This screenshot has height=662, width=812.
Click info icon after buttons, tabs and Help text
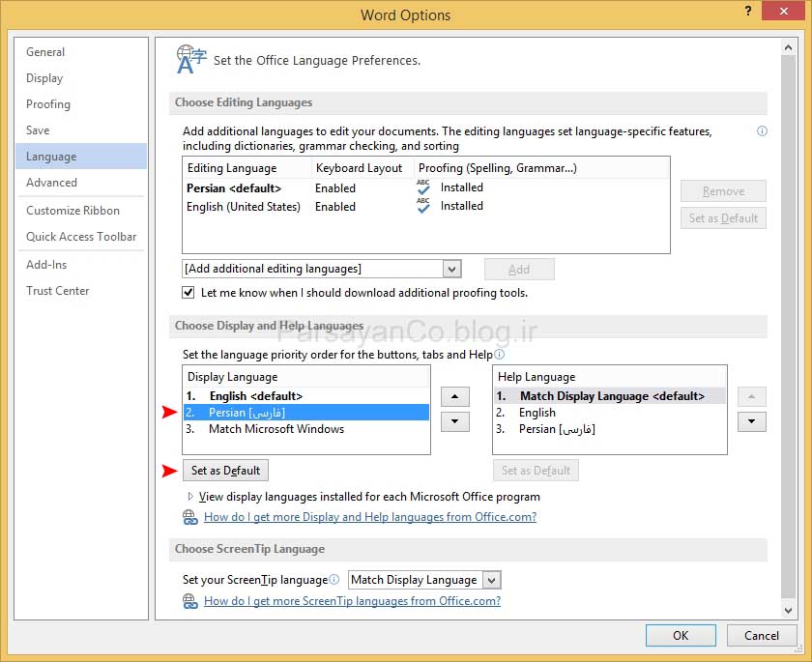click(500, 355)
